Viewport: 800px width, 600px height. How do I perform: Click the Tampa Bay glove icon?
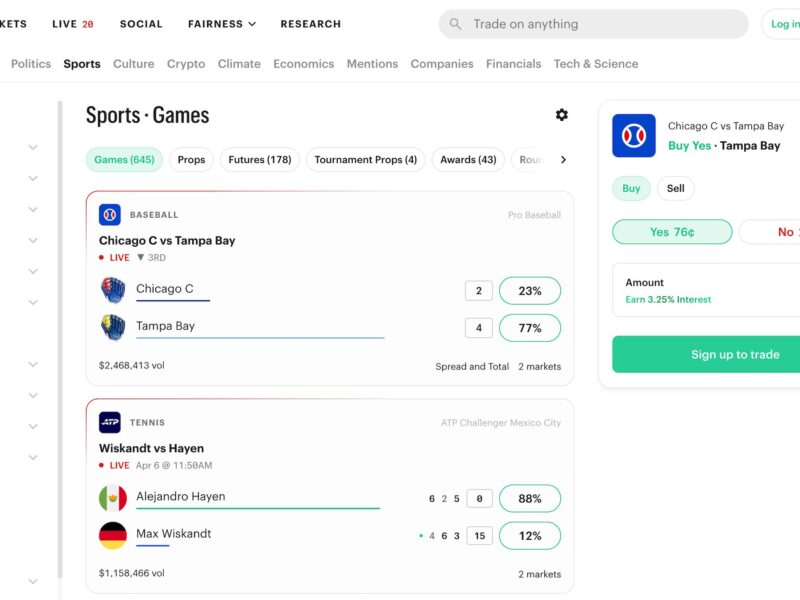point(113,327)
